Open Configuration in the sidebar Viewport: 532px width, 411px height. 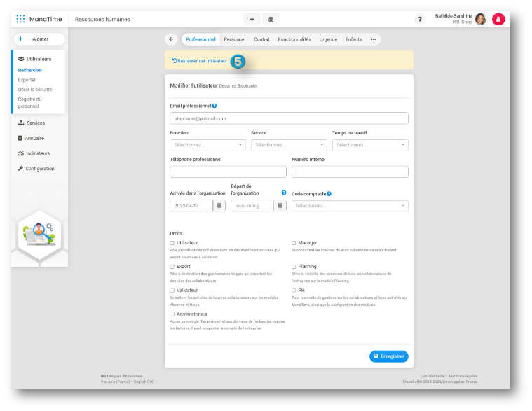[36, 169]
